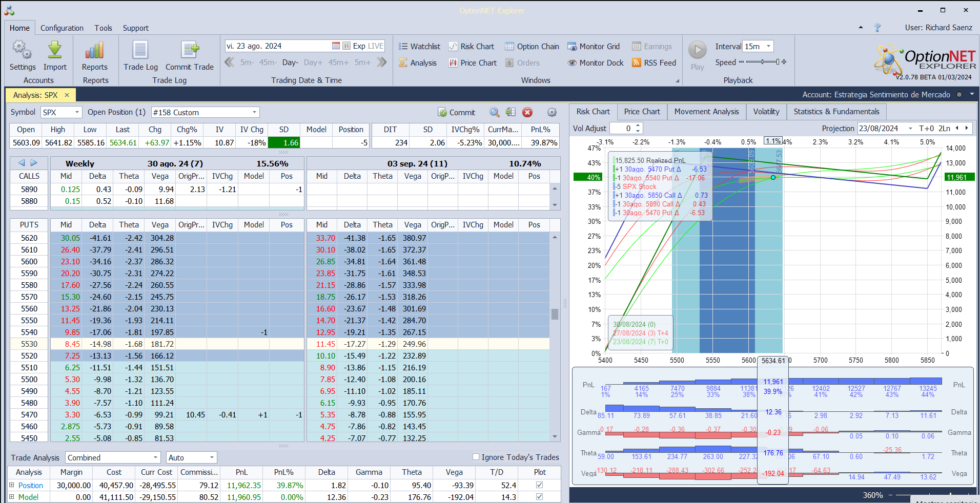The width and height of the screenshot is (980, 503).
Task: Open the Analysis window from ribbon
Action: click(x=418, y=63)
